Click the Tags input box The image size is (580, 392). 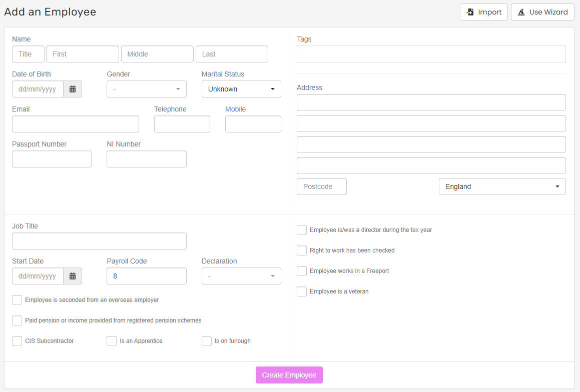[x=431, y=54]
